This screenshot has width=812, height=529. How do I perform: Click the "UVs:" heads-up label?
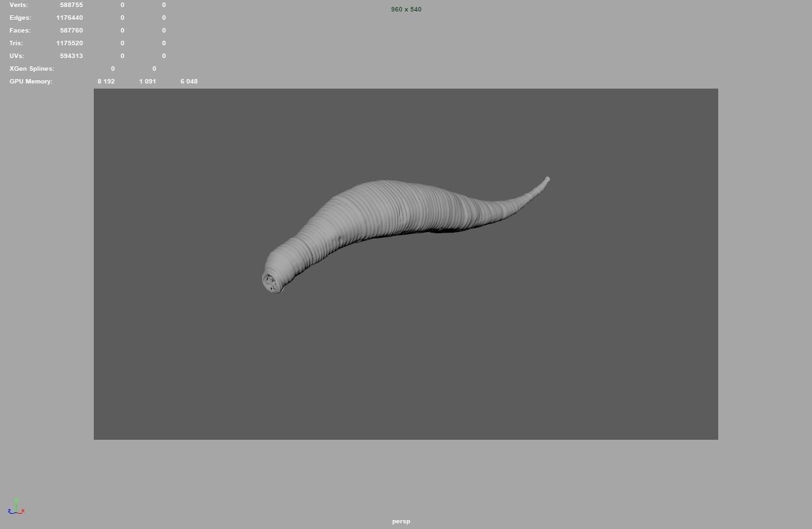[17, 56]
